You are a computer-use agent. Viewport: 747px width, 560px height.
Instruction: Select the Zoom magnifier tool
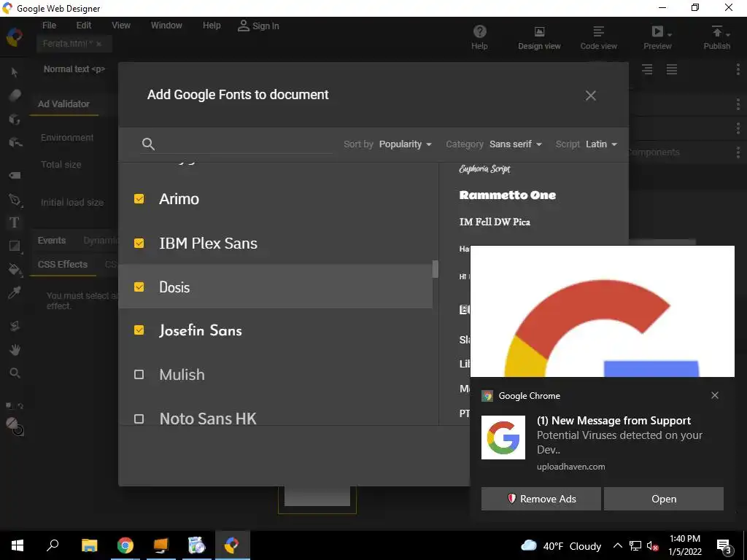tap(15, 373)
